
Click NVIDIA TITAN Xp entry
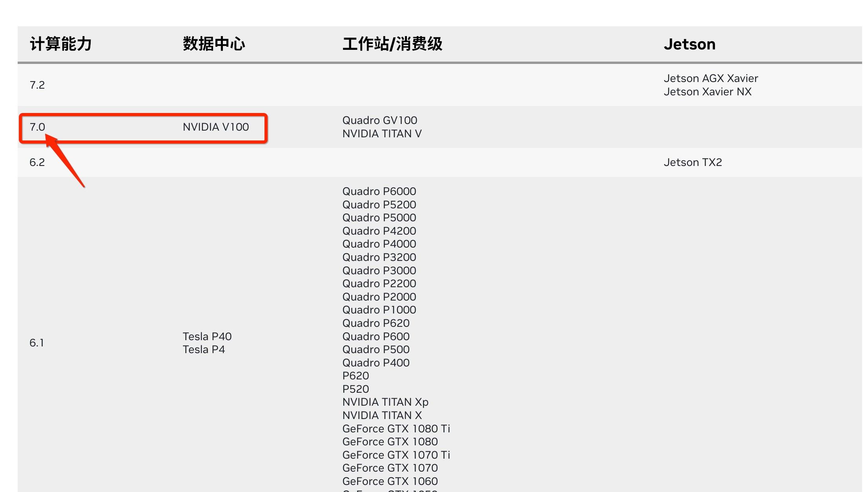tap(385, 402)
